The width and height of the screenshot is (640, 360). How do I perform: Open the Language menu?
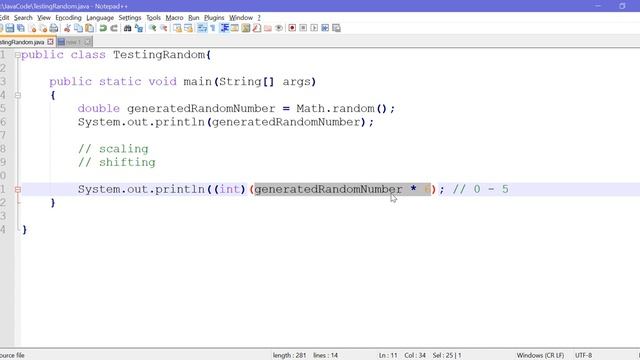100,18
